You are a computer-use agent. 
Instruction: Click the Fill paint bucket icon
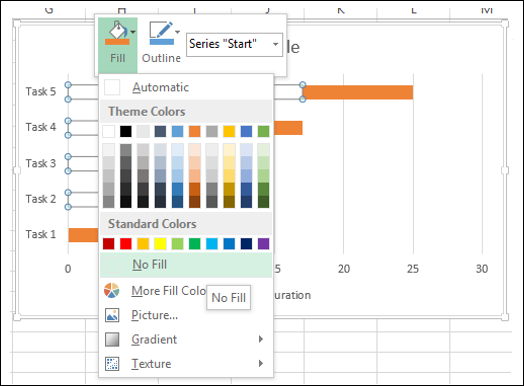click(x=117, y=33)
